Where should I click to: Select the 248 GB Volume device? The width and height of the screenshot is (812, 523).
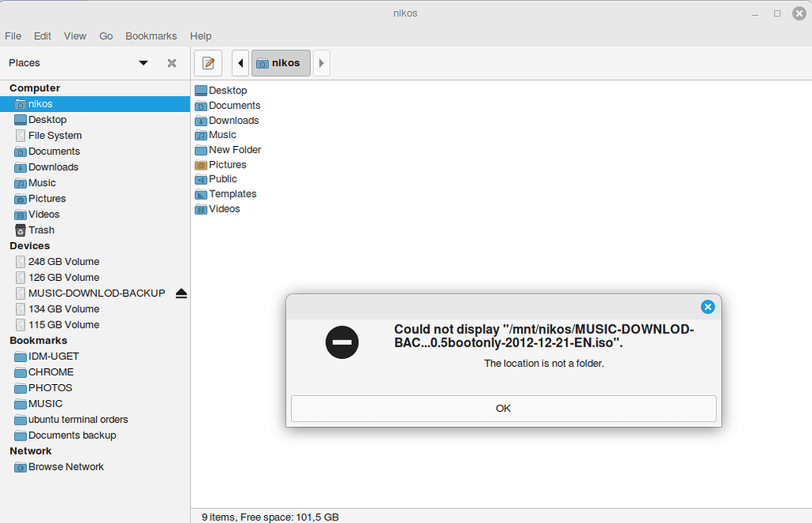pyautogui.click(x=95, y=262)
